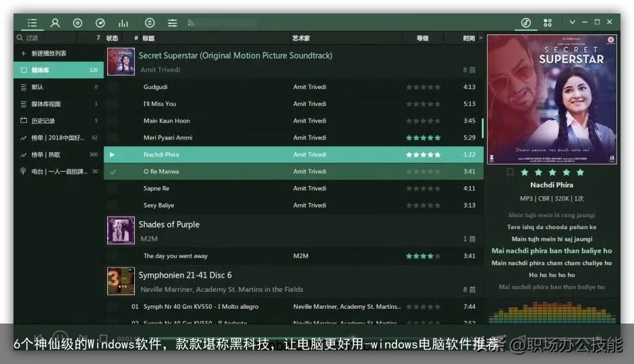The width and height of the screenshot is (634, 364).
Task: Open the radar/explore circular icon in toolbar
Action: tap(100, 23)
